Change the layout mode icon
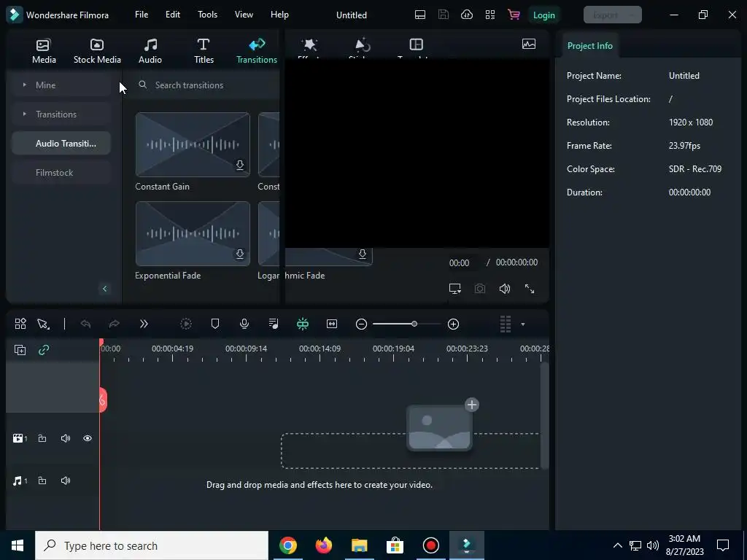 (x=420, y=15)
